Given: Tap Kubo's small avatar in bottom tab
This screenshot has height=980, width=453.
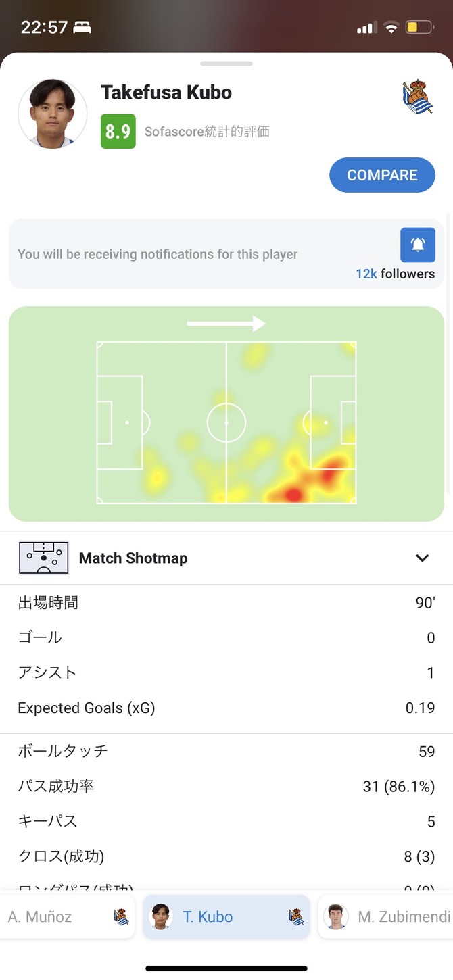Looking at the screenshot, I should tap(160, 917).
